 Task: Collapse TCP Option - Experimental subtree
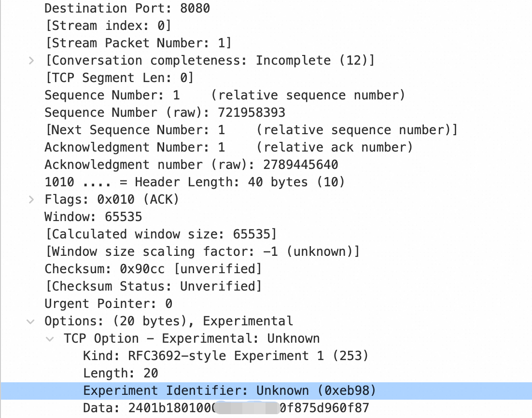coord(50,339)
